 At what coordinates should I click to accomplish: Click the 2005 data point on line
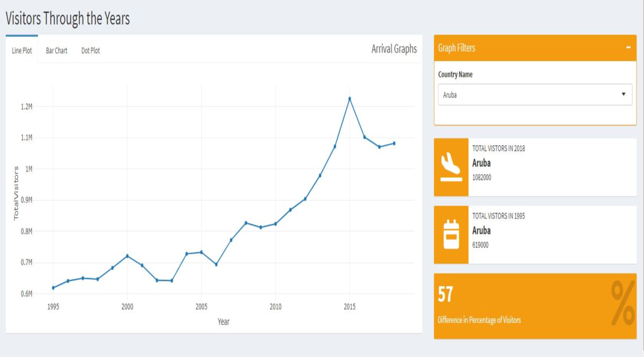tap(202, 252)
